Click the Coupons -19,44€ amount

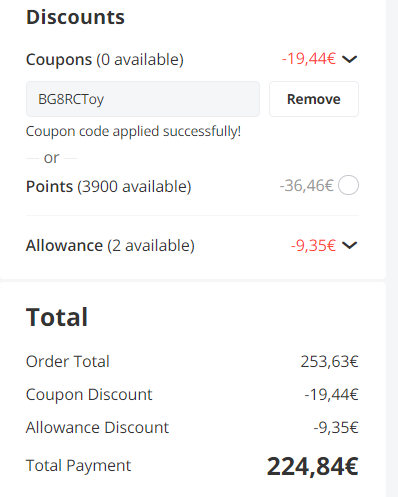click(309, 59)
